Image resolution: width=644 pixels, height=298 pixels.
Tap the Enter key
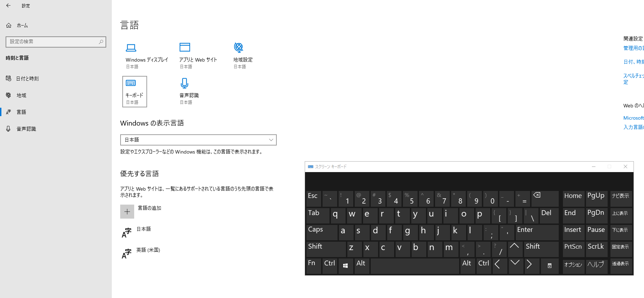537,233
